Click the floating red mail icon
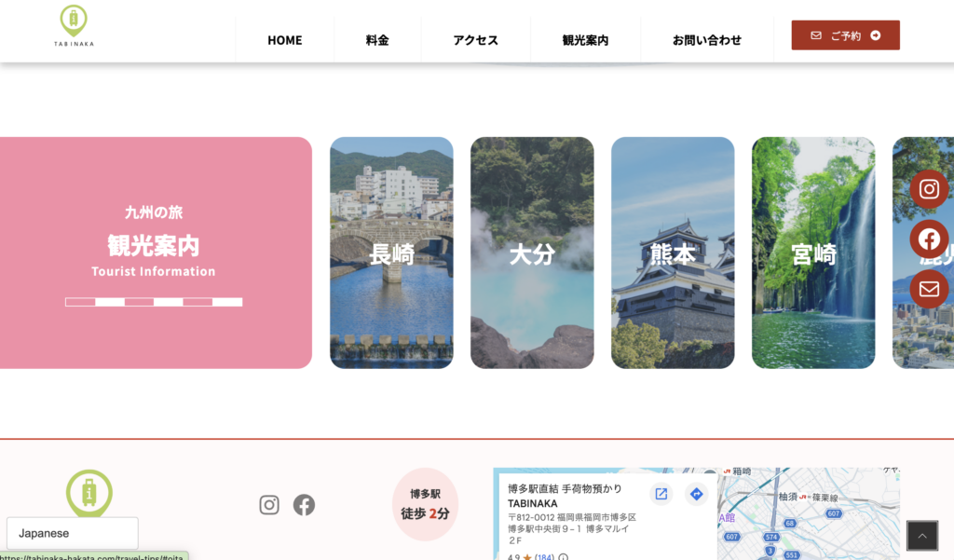 (x=929, y=289)
